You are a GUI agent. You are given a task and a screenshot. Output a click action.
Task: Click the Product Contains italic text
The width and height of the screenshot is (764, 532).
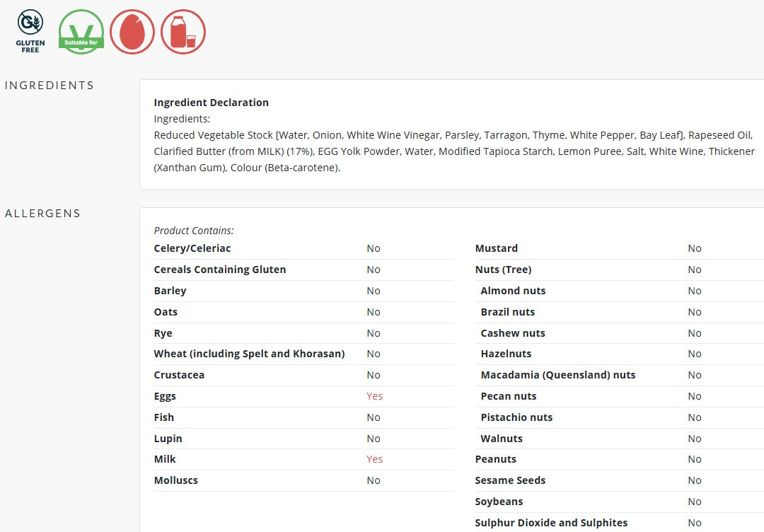[x=194, y=231]
